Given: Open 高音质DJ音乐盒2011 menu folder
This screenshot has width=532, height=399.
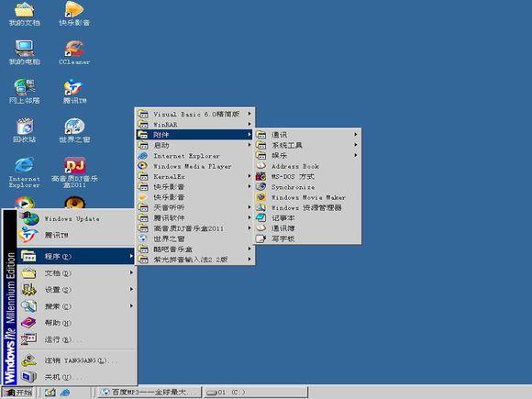Looking at the screenshot, I should click(x=194, y=228).
